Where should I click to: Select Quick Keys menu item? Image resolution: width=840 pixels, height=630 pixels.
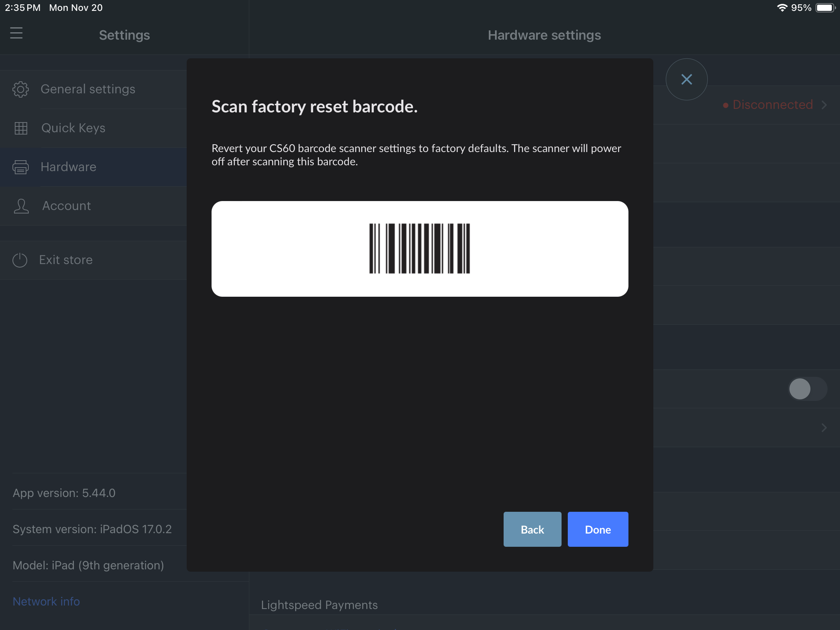click(73, 128)
